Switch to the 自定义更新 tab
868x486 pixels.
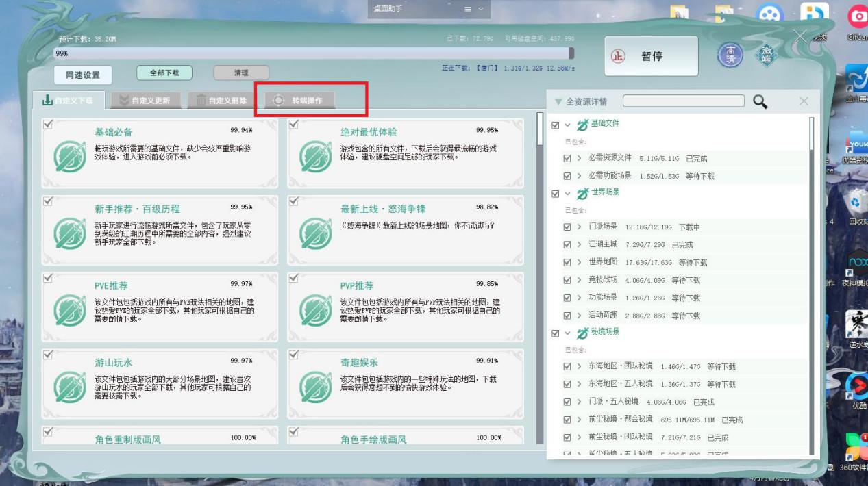click(147, 100)
